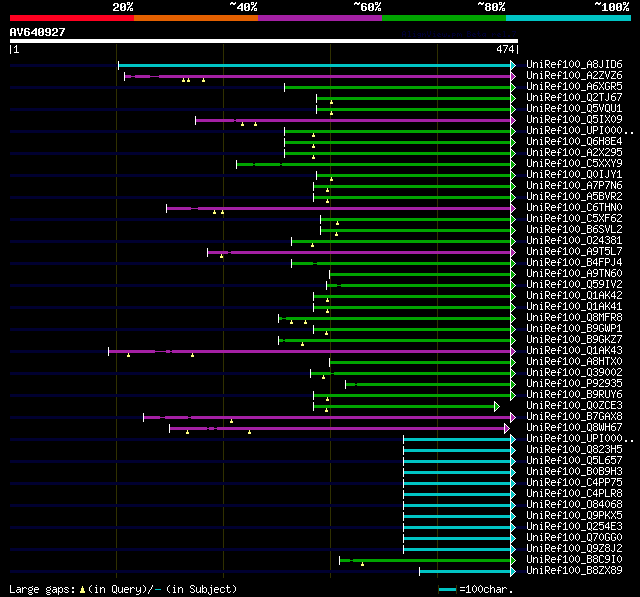This screenshot has height=597, width=640.
Task: Select the UniRef100_A8HTX0 label
Action: 574,362
